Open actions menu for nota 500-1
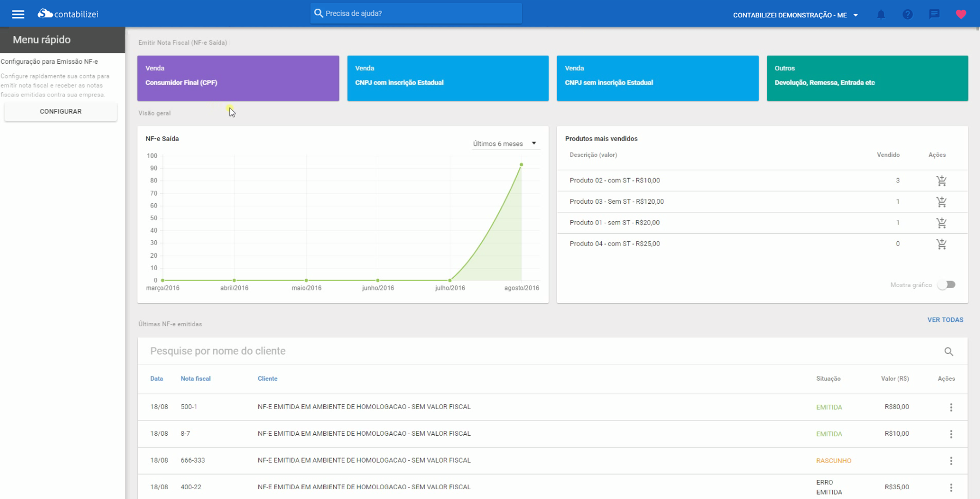The height and width of the screenshot is (499, 980). pos(951,407)
